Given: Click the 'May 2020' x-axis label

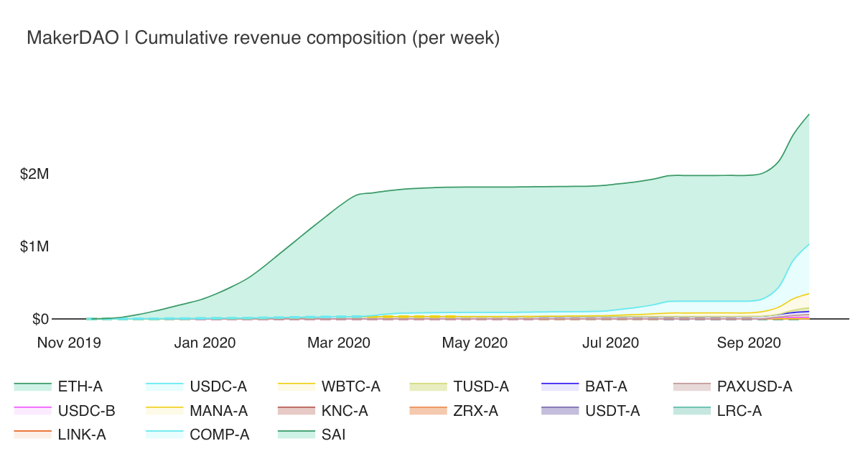Looking at the screenshot, I should click(x=475, y=343).
